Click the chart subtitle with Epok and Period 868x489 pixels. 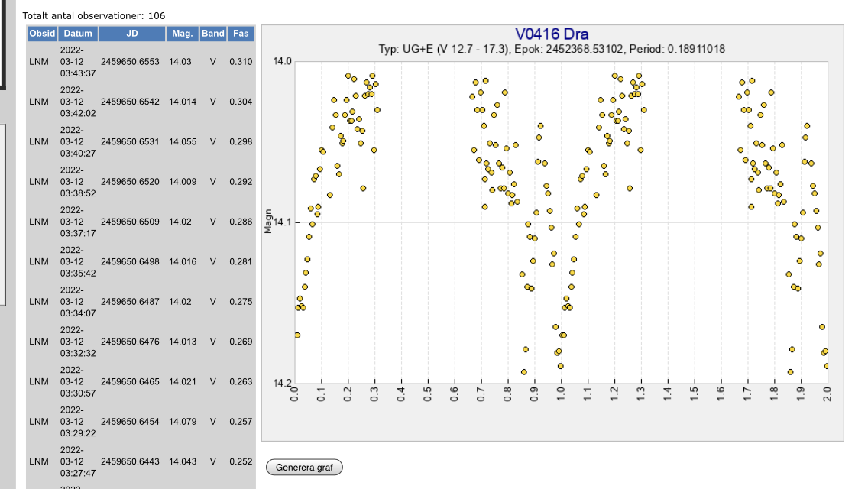click(552, 49)
